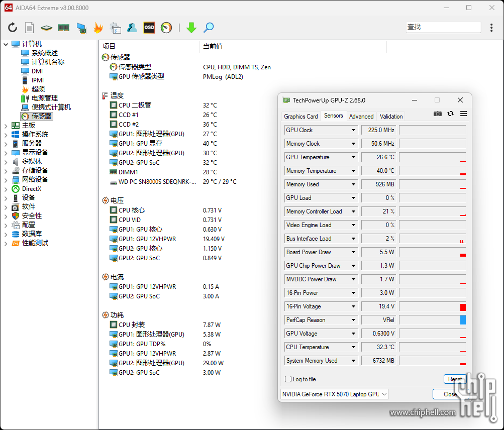Click the magnifying glass search icon
This screenshot has height=430, width=504.
click(209, 28)
